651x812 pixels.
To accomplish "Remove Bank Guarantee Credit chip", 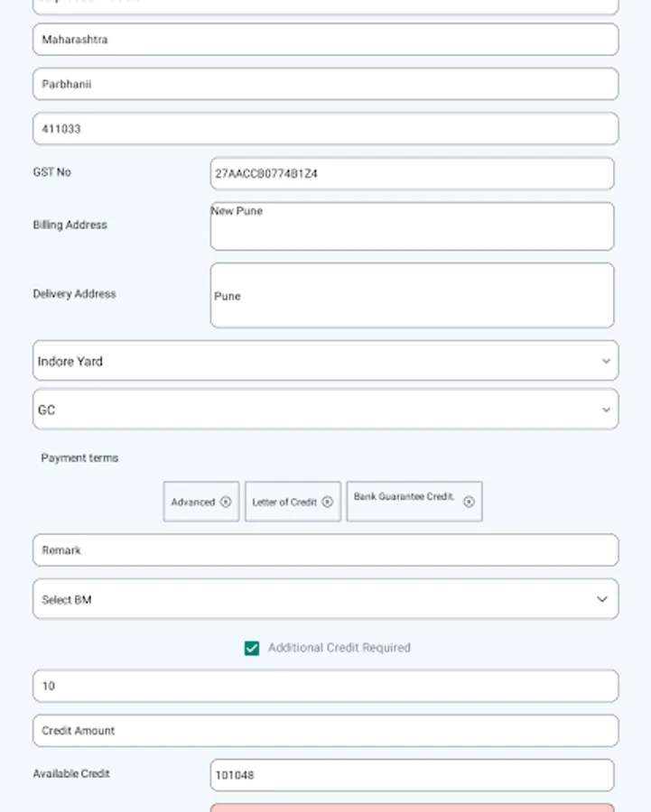I will (x=469, y=502).
